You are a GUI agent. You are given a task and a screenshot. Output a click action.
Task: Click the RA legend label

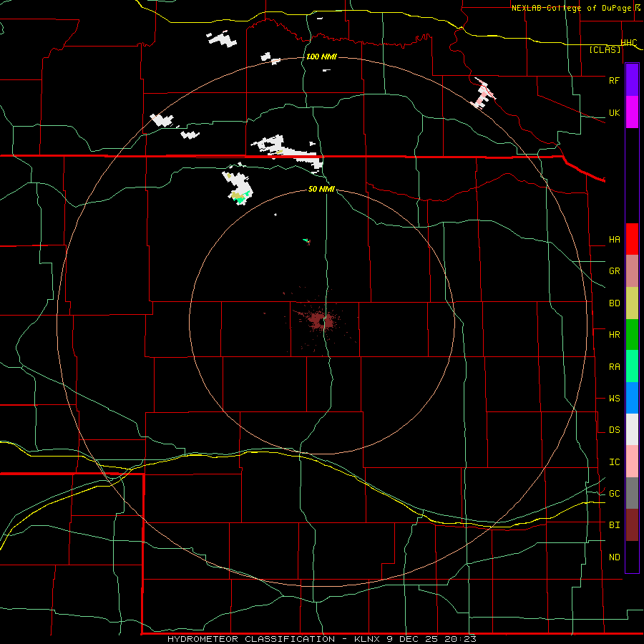pos(614,367)
